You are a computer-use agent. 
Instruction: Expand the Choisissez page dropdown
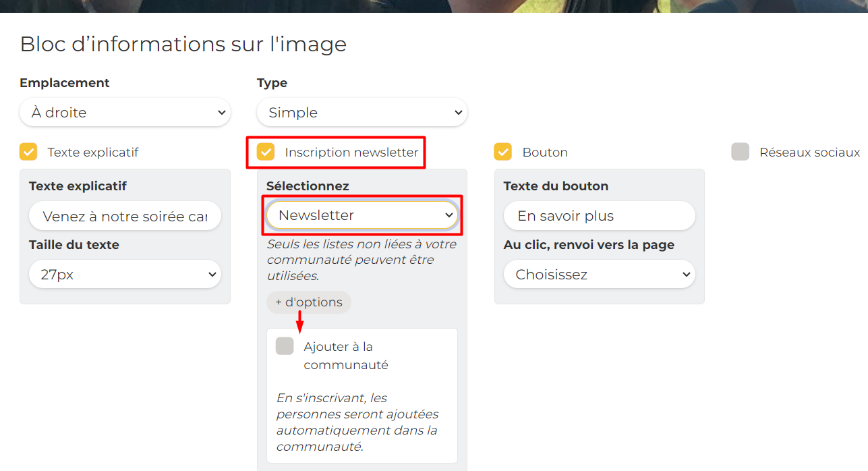click(x=599, y=275)
